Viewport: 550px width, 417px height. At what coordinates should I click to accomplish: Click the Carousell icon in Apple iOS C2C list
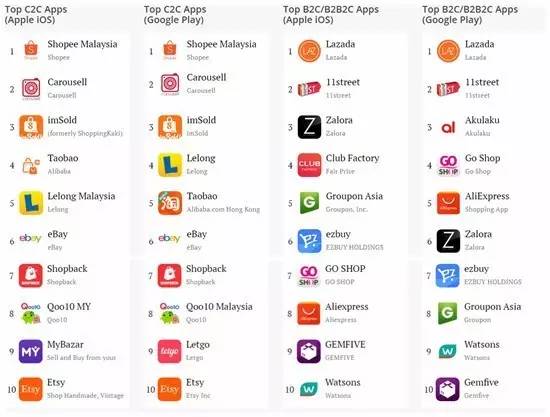click(31, 89)
